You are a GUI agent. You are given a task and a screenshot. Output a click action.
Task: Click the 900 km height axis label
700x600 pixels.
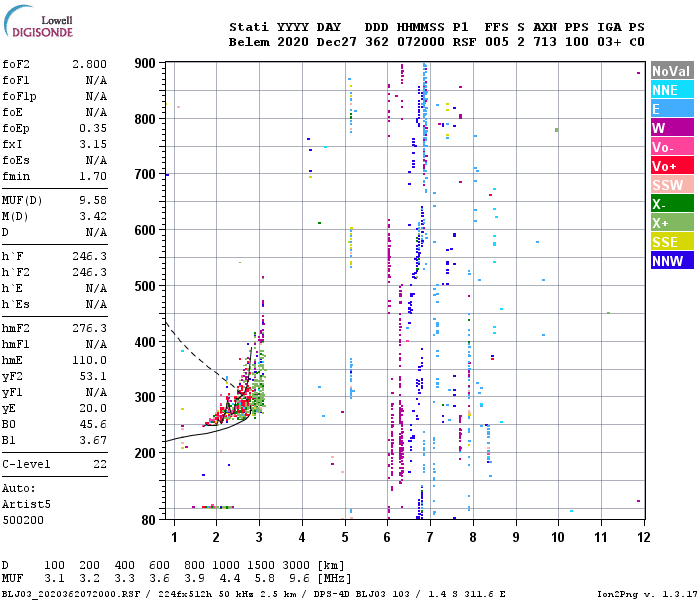pyautogui.click(x=145, y=63)
